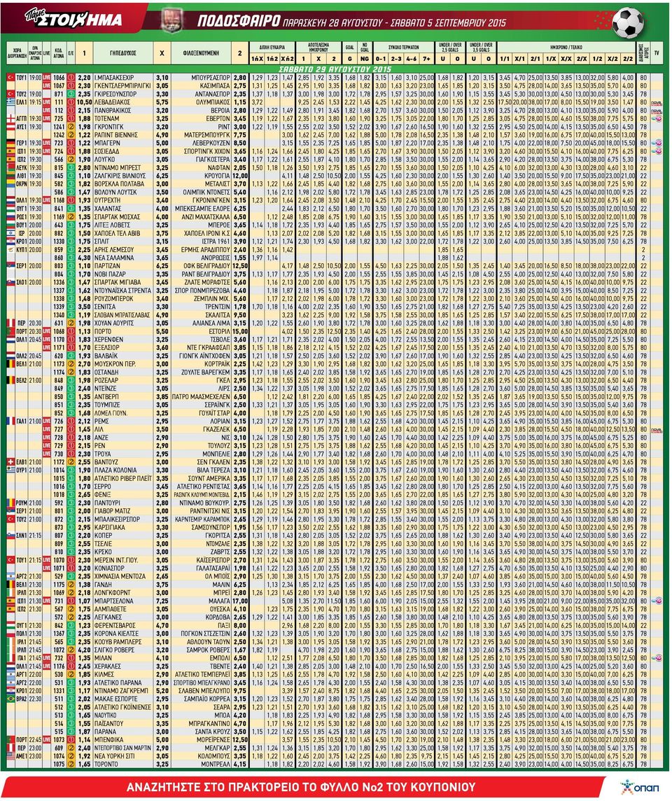Screen dimensions: 672x801
Task: Click the home team ΤΟΡΟΝΤΟ
Action: click(105, 764)
